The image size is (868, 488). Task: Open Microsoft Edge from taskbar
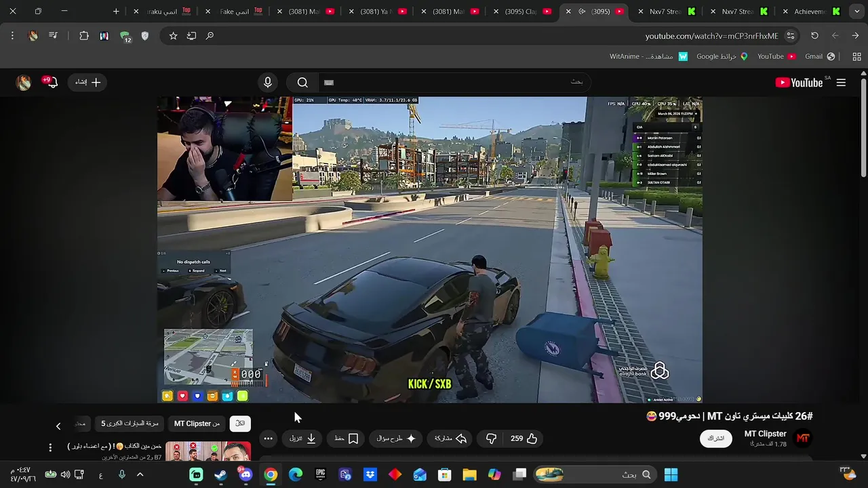[x=295, y=474]
